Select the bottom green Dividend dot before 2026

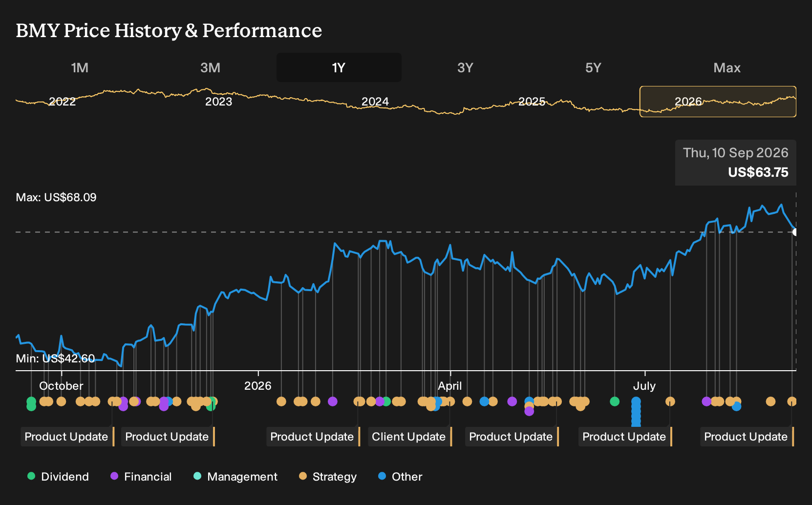point(211,406)
